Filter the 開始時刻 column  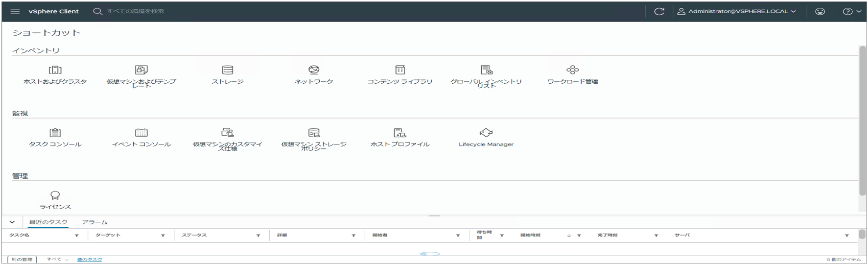579,236
